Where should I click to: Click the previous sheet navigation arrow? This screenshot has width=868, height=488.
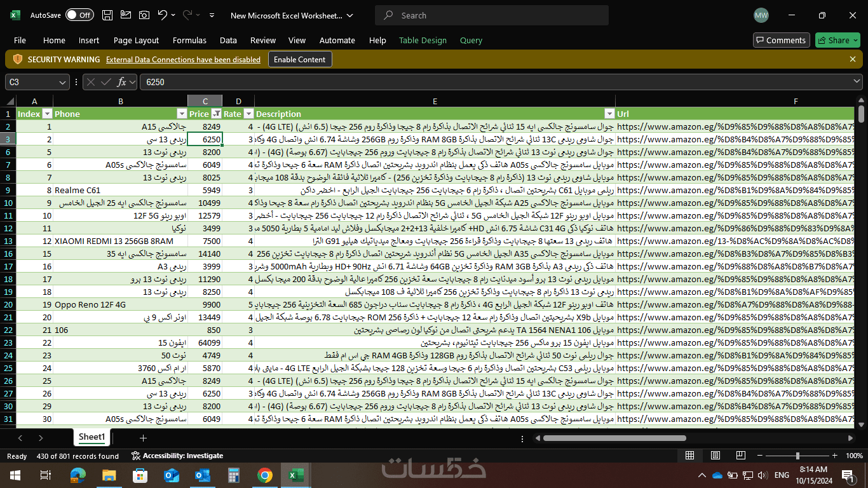[x=20, y=438]
